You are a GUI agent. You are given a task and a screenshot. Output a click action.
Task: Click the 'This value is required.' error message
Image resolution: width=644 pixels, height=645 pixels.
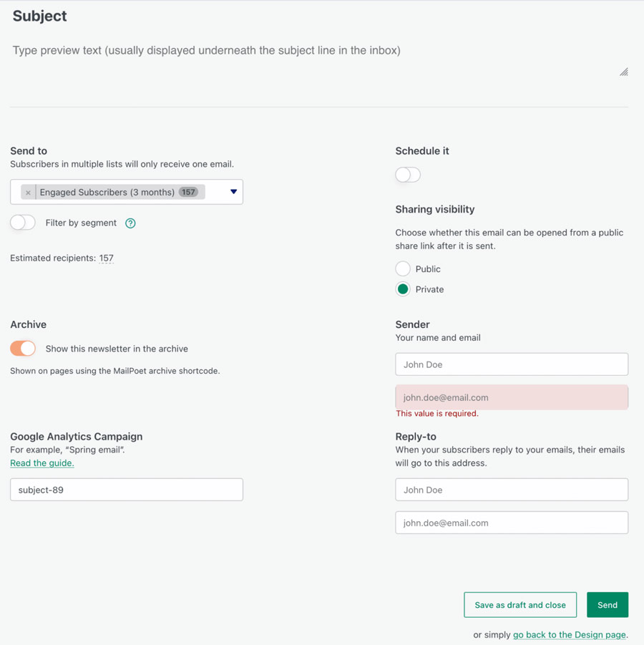pyautogui.click(x=437, y=413)
